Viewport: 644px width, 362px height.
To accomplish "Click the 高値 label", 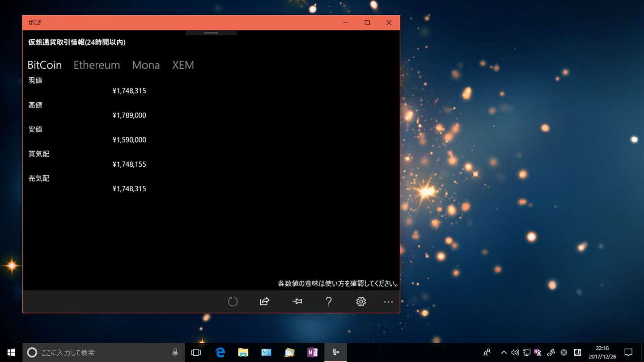I will (x=35, y=105).
